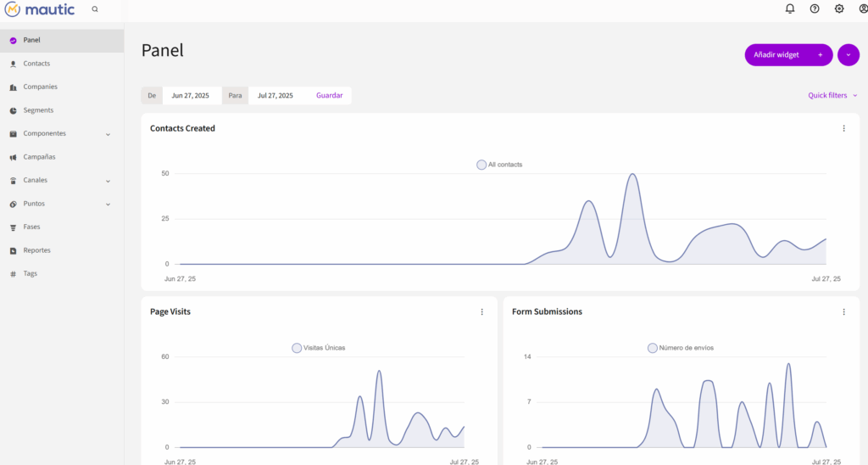The width and height of the screenshot is (868, 465).
Task: Open Tags section
Action: click(x=62, y=274)
